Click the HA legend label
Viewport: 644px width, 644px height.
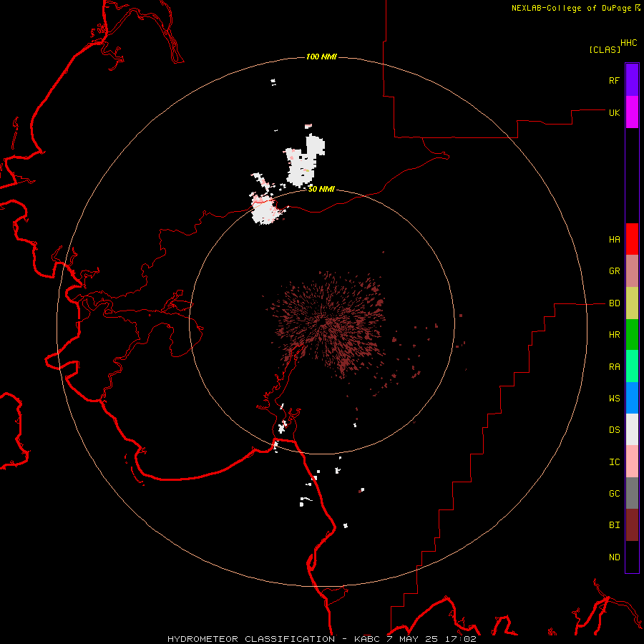point(614,240)
